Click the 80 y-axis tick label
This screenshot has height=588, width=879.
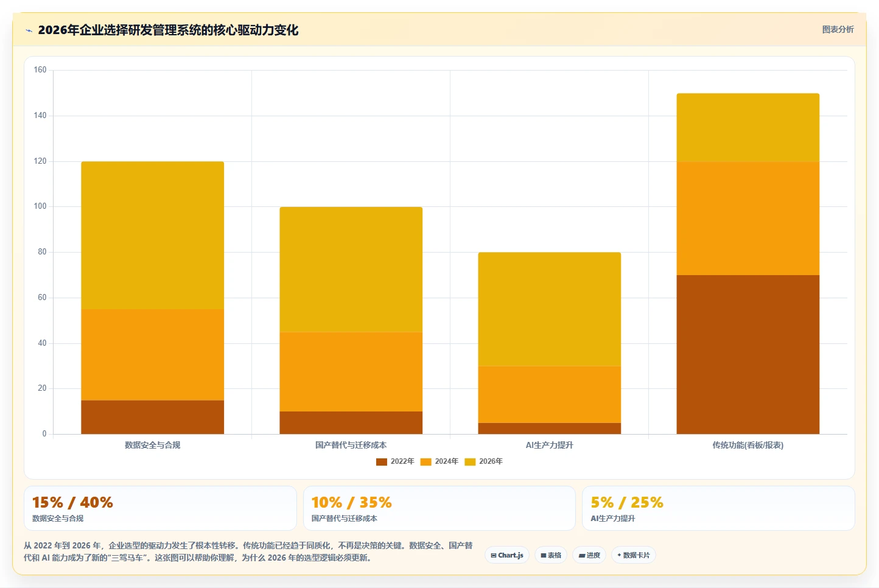pyautogui.click(x=42, y=252)
